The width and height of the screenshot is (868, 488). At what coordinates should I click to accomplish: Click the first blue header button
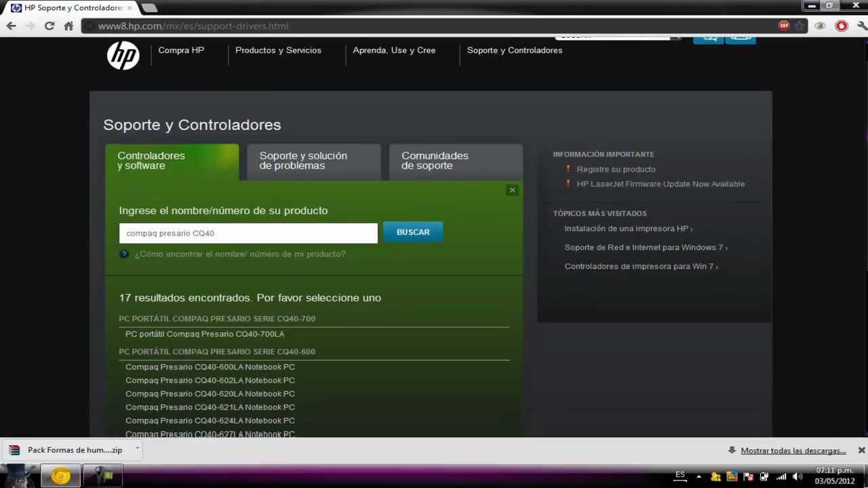pos(708,39)
